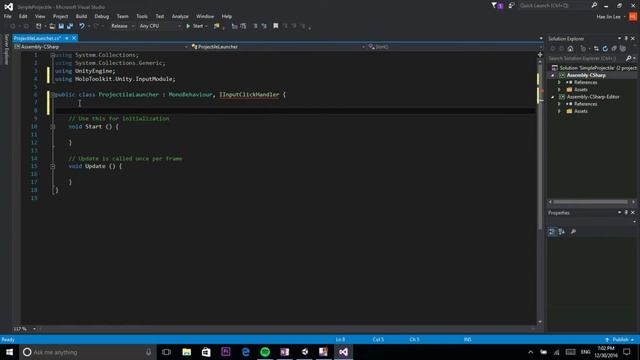Click the comment out lines icon
The height and width of the screenshot is (360, 640).
pyautogui.click(x=256, y=26)
